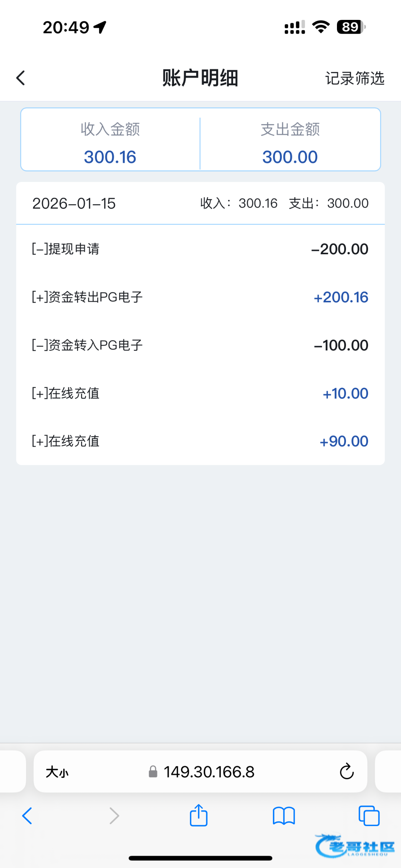The width and height of the screenshot is (401, 868).
Task: Tap the 老哥社区 watermark logo
Action: [355, 846]
